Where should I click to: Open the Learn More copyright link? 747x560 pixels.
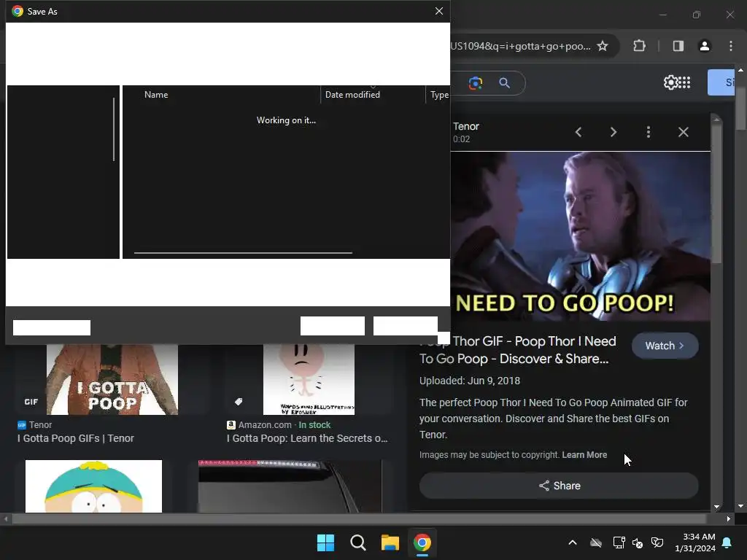[x=584, y=455]
